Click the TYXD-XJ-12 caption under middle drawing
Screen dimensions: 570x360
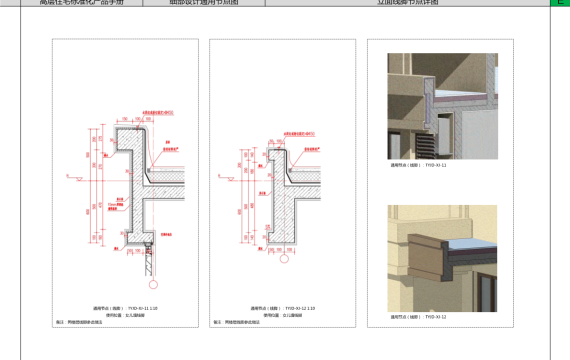282,308
